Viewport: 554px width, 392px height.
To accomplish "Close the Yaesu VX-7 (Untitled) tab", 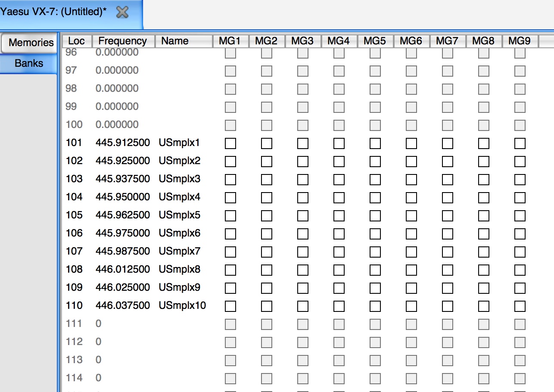I will [122, 12].
